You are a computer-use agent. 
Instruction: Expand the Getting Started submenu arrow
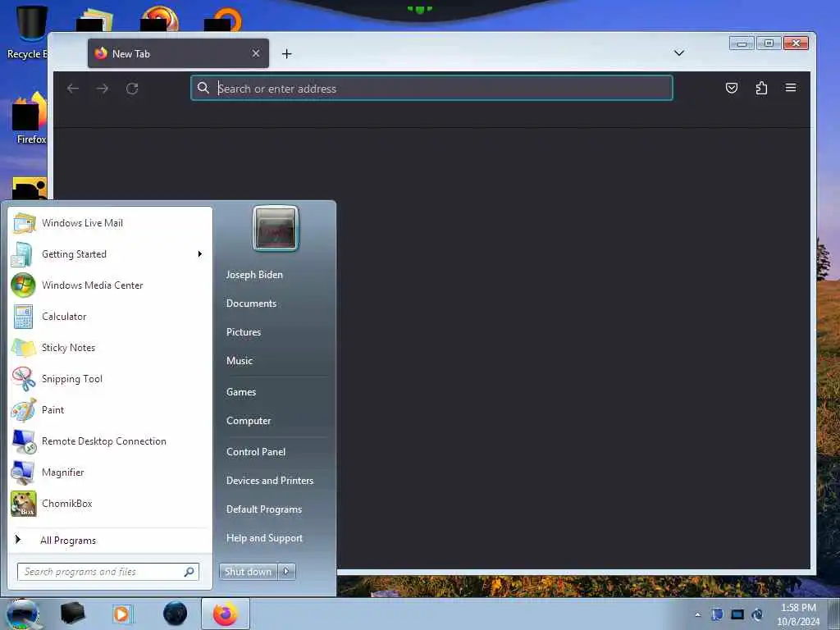[x=200, y=254]
